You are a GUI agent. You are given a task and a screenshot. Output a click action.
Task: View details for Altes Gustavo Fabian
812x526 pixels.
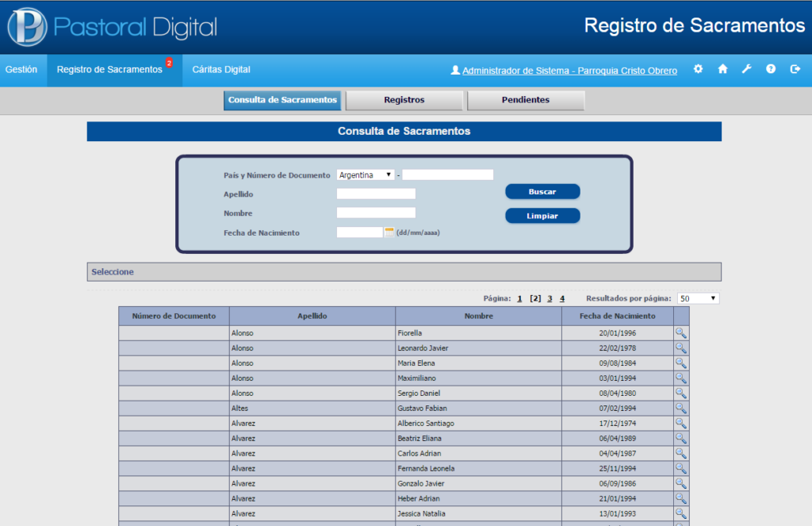(681, 408)
